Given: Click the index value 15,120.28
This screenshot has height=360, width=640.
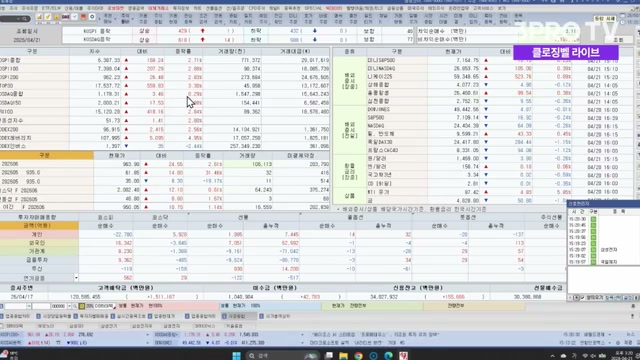Looking at the screenshot, I should [x=107, y=111].
